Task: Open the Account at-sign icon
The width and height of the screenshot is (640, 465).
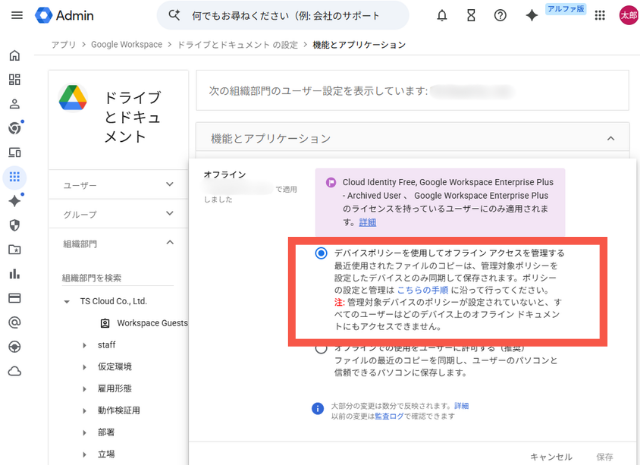Action: coord(15,323)
